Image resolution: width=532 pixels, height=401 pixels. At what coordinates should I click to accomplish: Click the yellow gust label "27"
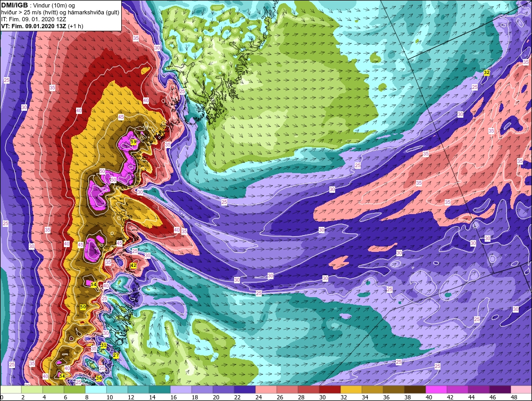tap(116, 356)
